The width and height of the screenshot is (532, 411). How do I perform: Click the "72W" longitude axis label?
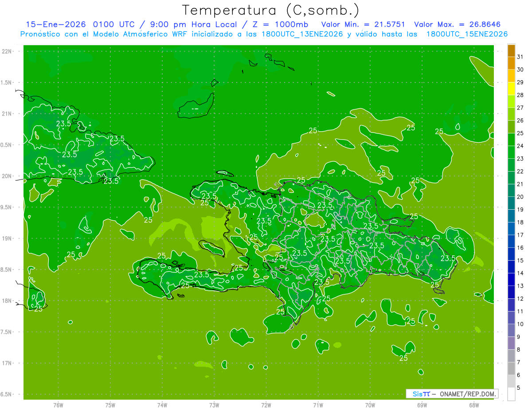coord(266,405)
